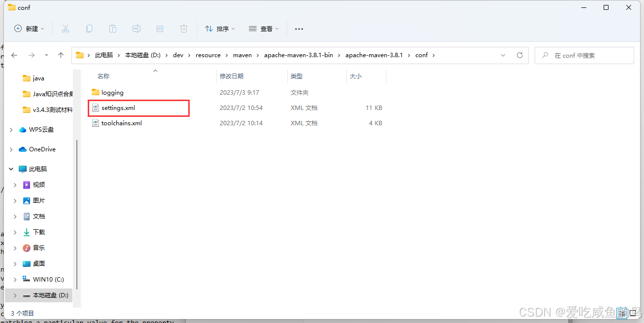Select WPS云盘 in navigation pane
Image resolution: width=644 pixels, height=323 pixels.
41,130
